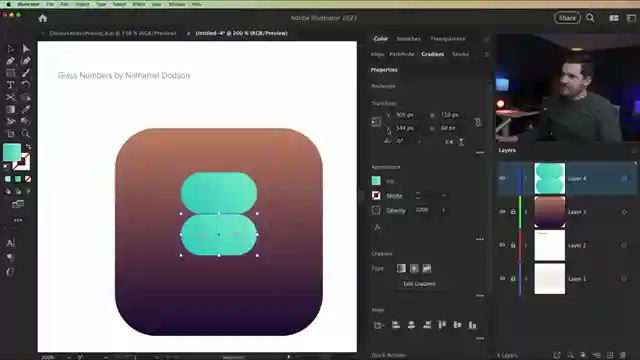Switch to the Swatches tab
This screenshot has width=640, height=360.
pyautogui.click(x=408, y=39)
